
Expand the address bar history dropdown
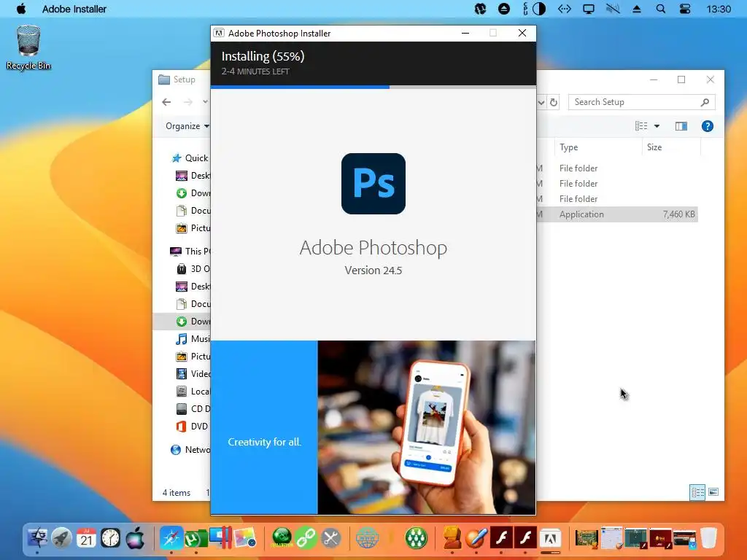coord(541,102)
